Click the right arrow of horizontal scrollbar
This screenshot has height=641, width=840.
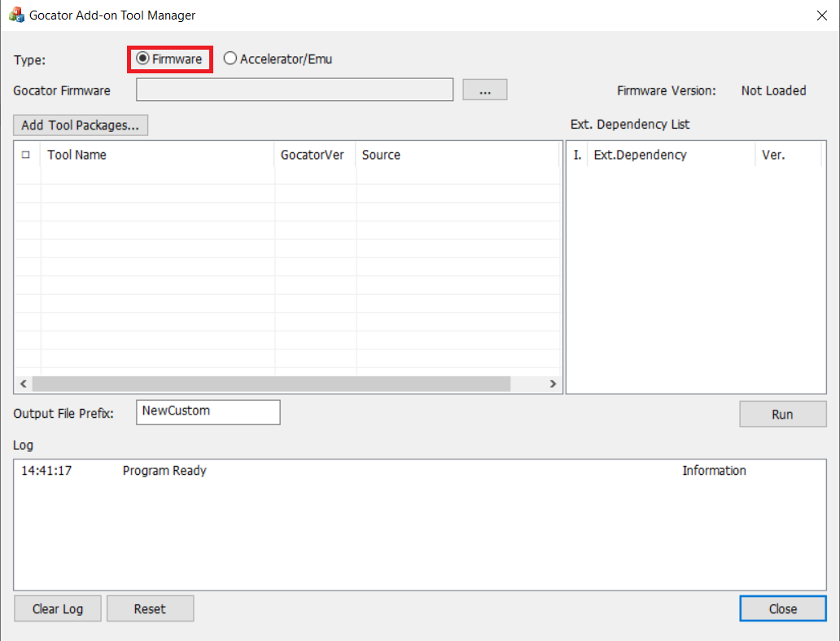coord(553,384)
